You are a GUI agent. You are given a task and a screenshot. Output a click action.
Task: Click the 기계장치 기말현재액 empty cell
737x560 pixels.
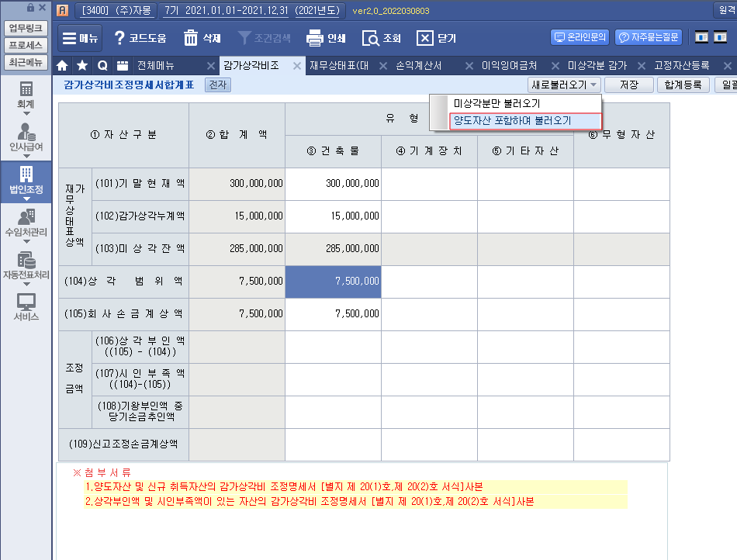pyautogui.click(x=429, y=184)
